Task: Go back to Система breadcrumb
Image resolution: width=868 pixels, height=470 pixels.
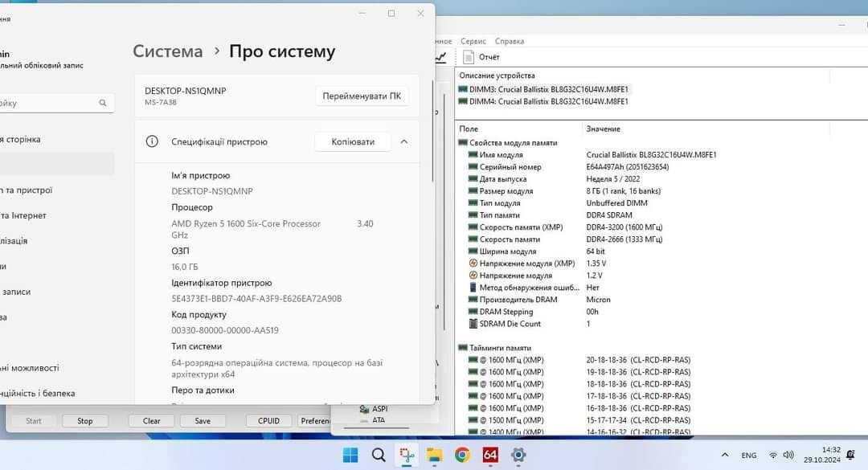Action: 168,51
